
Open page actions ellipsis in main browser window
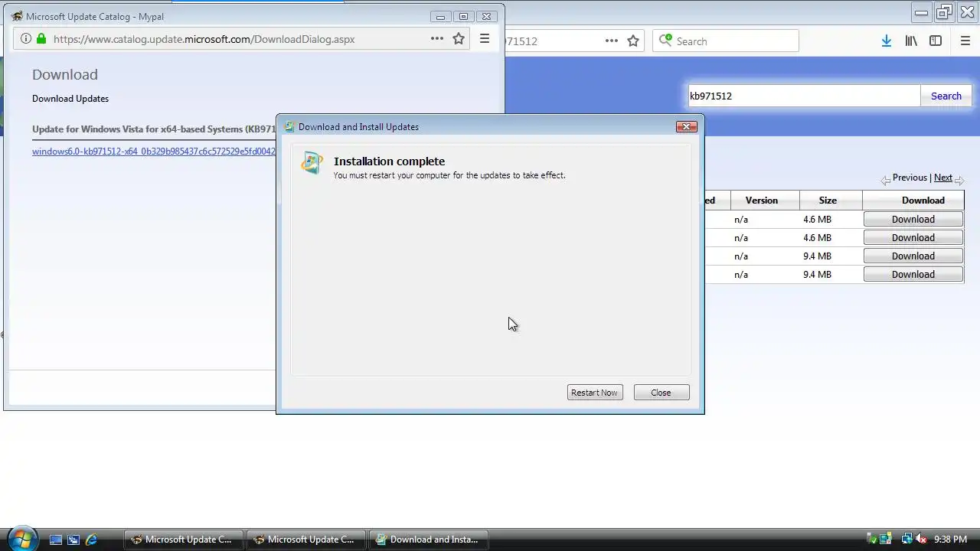pyautogui.click(x=612, y=41)
